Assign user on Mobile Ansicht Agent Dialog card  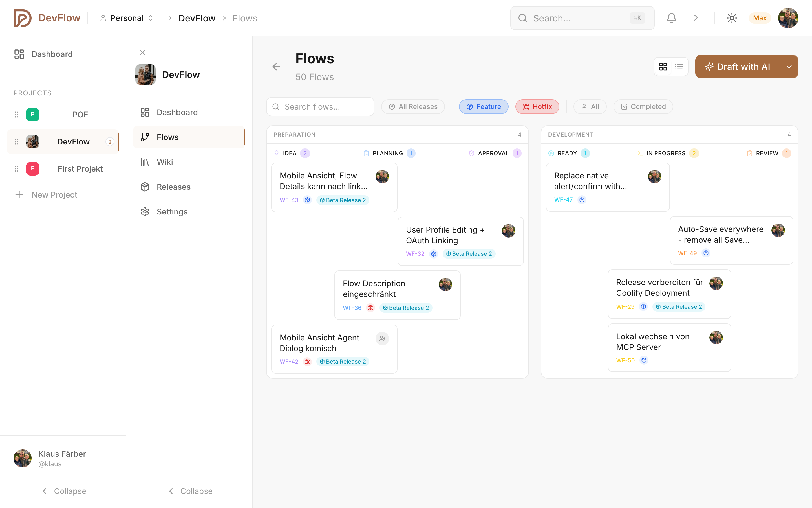(x=382, y=339)
